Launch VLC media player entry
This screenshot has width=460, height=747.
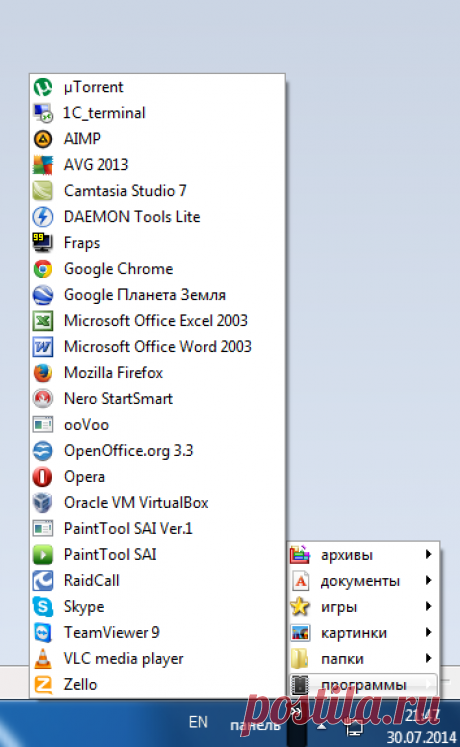[x=157, y=658]
